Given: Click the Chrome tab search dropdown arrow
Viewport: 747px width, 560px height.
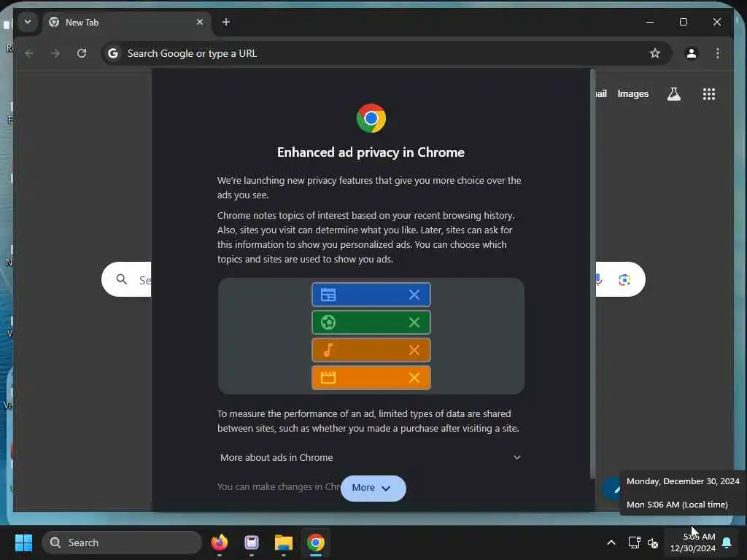Looking at the screenshot, I should point(28,22).
